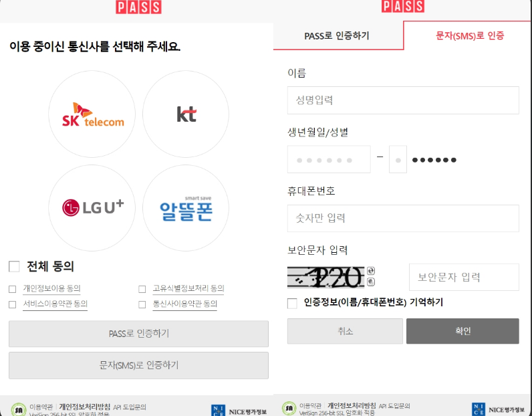Select SK telecom carrier logo
This screenshot has height=416, width=532.
pos(92,114)
